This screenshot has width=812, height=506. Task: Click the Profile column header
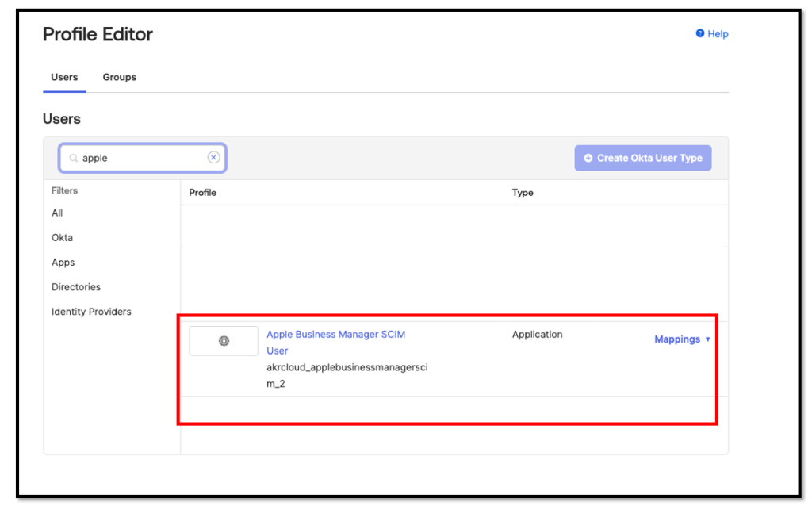[203, 193]
